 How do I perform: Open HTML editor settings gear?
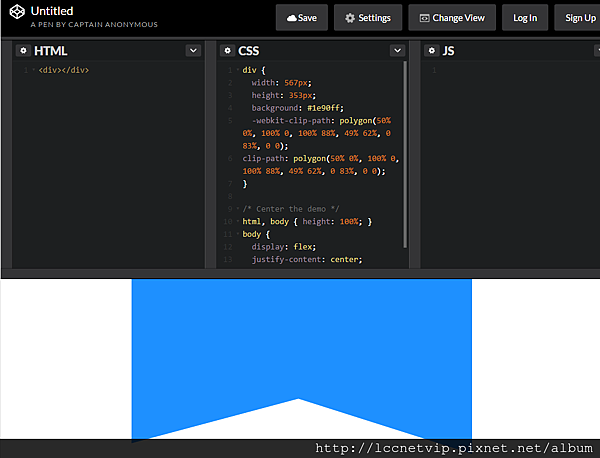point(23,51)
